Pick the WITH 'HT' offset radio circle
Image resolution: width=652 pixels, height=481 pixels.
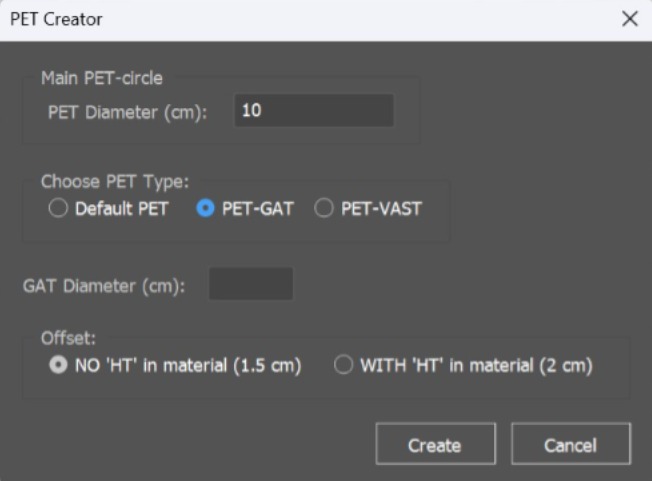(343, 366)
